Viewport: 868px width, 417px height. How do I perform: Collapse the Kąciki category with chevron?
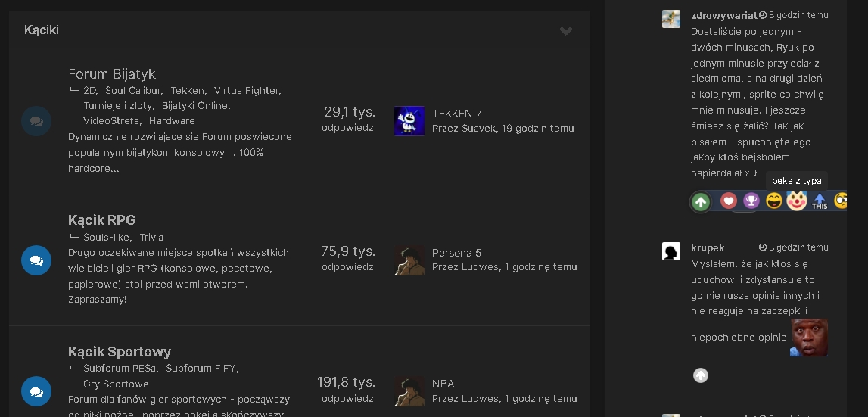[565, 31]
